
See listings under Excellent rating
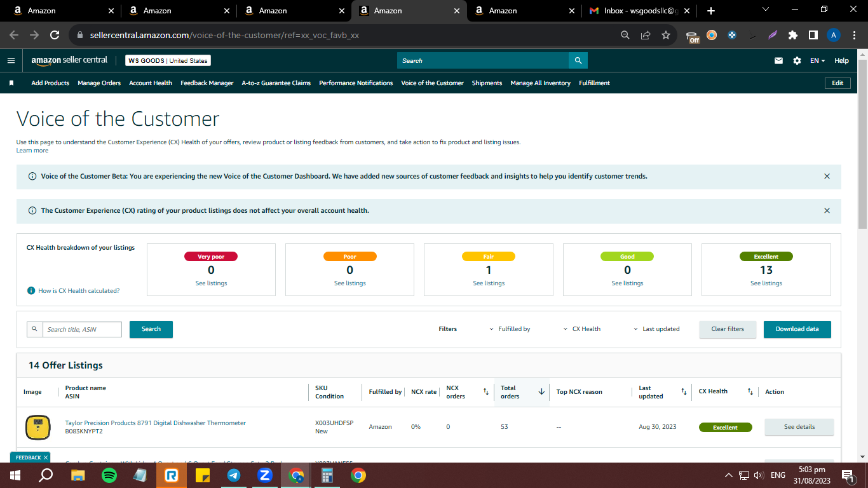[766, 283]
